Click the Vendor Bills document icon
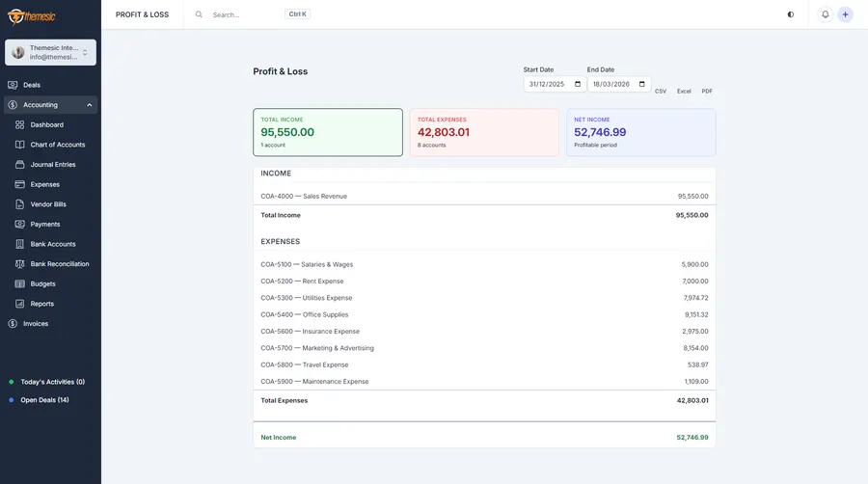Image resolution: width=868 pixels, height=484 pixels. tap(20, 204)
